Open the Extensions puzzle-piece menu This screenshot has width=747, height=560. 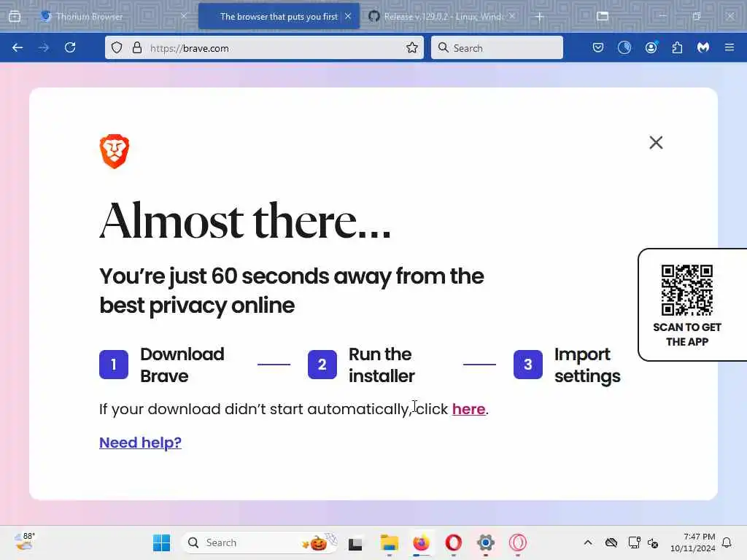tap(678, 47)
